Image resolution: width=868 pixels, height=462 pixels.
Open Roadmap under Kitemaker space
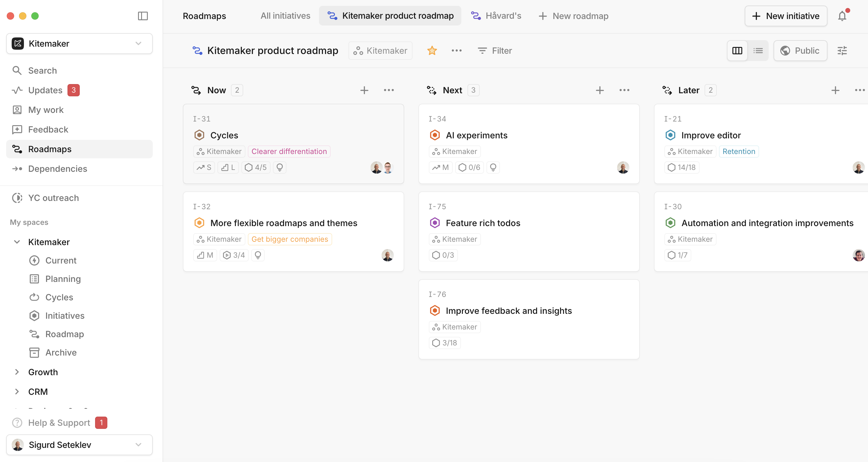64,334
